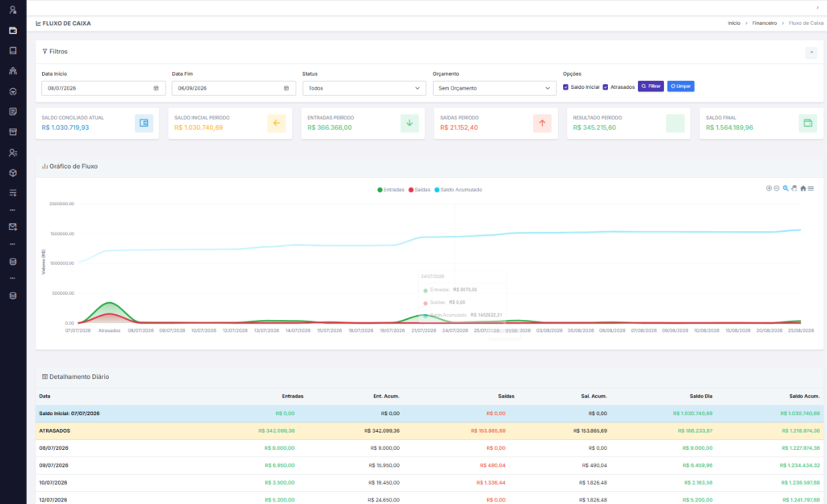Enable the chart panning hand tool
This screenshot has height=504, width=827.
click(x=794, y=188)
